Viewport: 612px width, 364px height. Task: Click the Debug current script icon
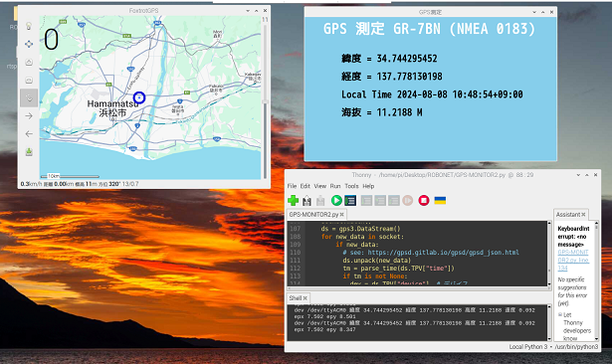(x=350, y=201)
